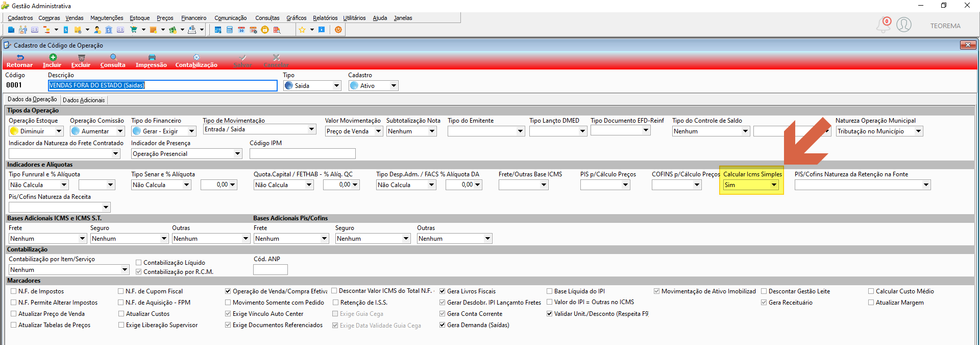Toggle Gera Demanda (Saídas) checkbox
980x345 pixels.
[x=443, y=325]
